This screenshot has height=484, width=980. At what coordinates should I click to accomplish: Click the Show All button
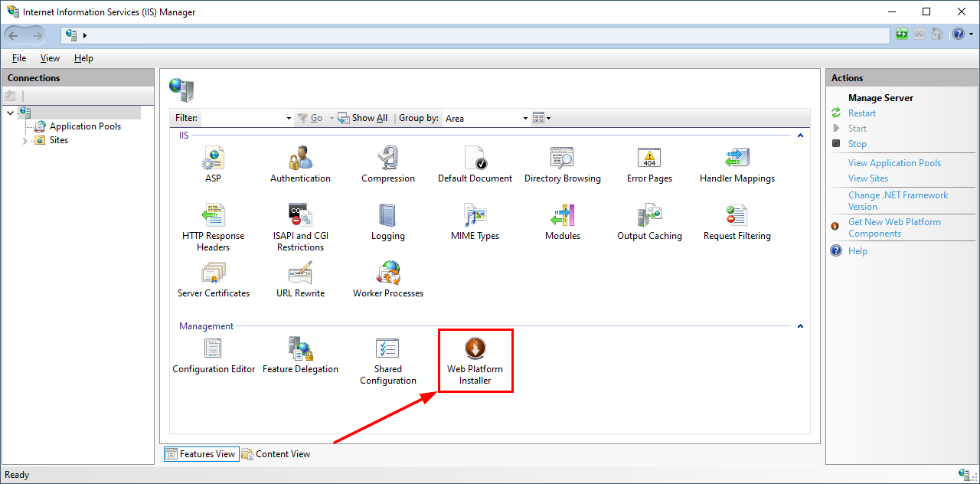coord(363,119)
